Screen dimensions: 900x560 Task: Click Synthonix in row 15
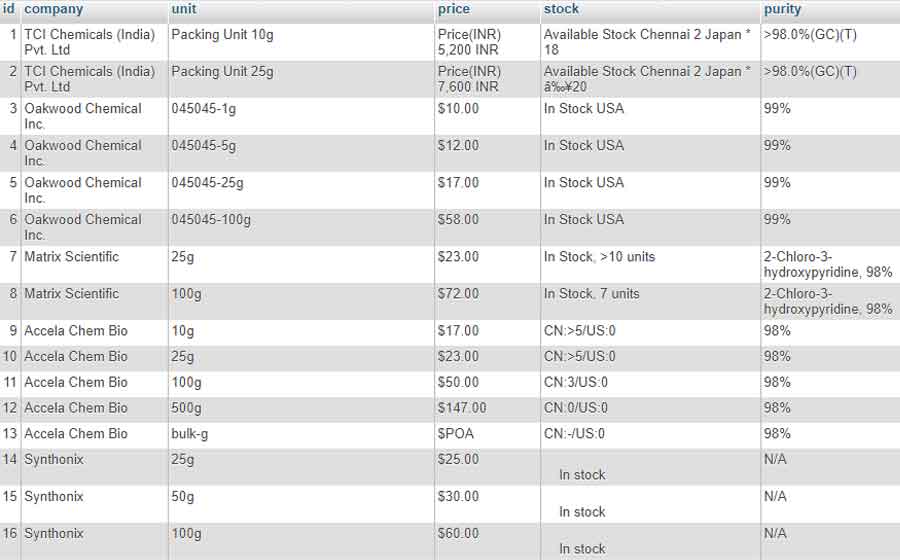coord(54,496)
